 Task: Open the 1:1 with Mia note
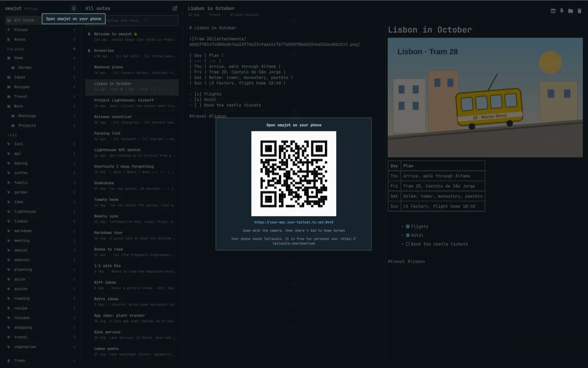pyautogui.click(x=132, y=269)
